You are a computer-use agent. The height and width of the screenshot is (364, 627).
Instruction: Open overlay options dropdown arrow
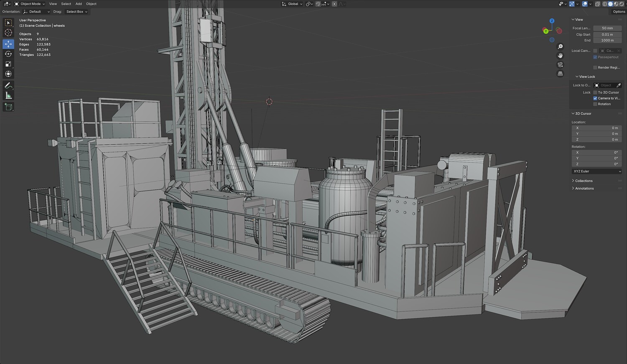pos(590,4)
